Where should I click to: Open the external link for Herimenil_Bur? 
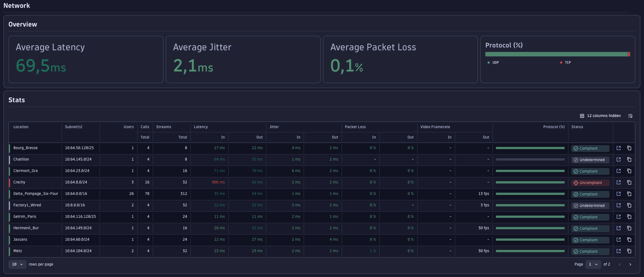619,228
